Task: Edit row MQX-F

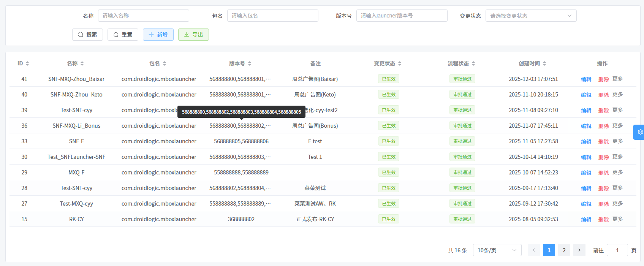Action: [586, 173]
